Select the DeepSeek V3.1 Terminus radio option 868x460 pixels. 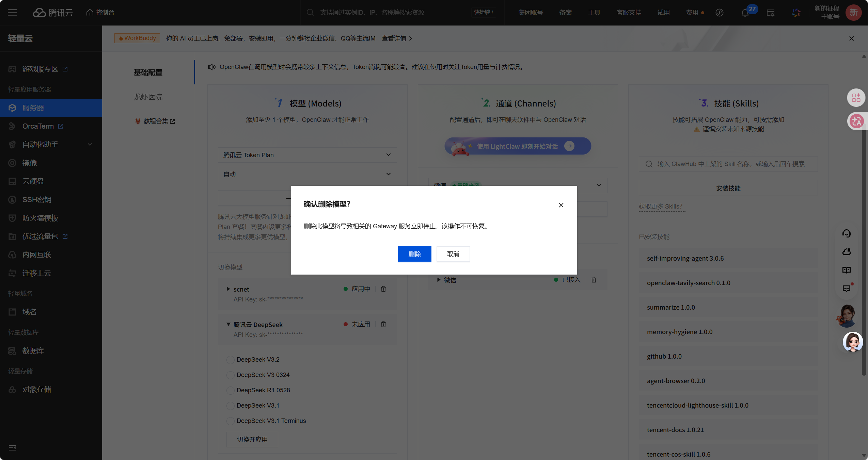tap(231, 421)
